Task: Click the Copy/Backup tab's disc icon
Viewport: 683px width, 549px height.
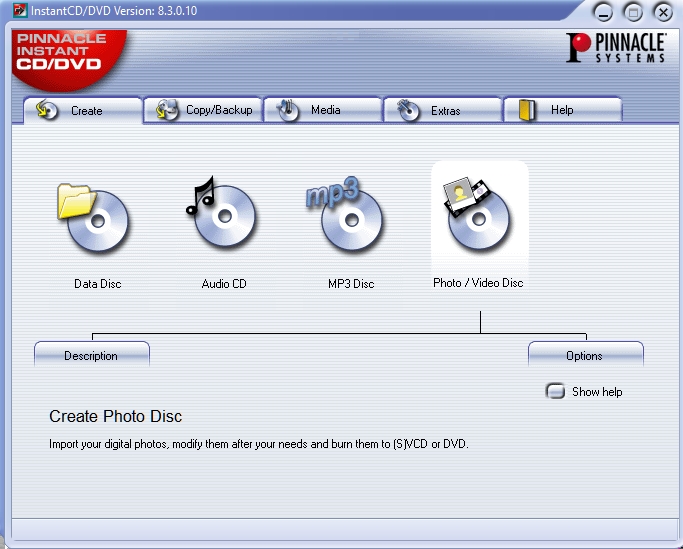Action: 167,110
